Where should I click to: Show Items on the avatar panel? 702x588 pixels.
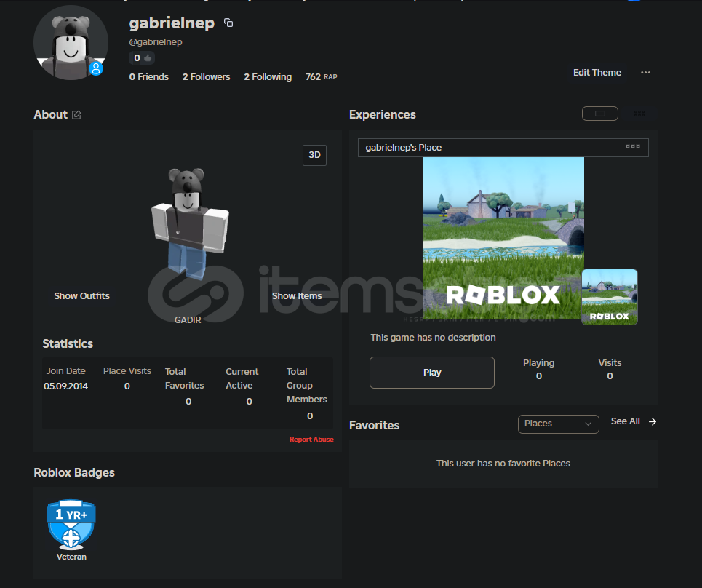297,296
